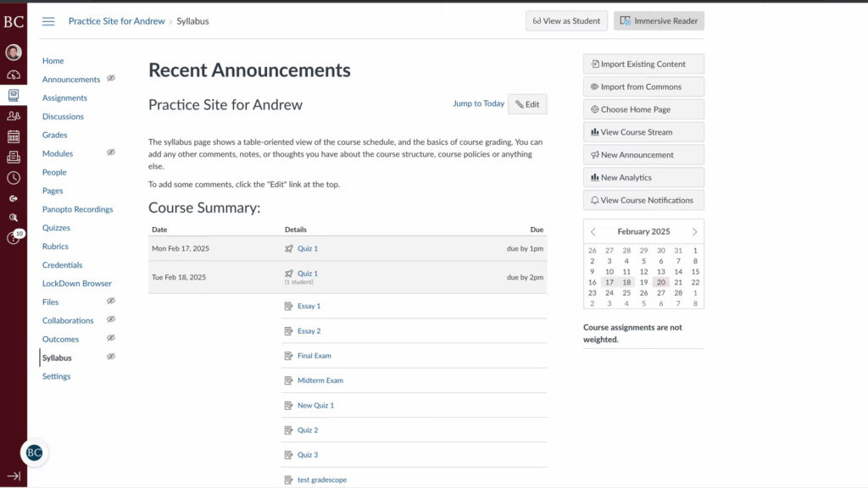Open the Inbox icon in the sidebar
This screenshot has width=868, height=488.
click(13, 157)
